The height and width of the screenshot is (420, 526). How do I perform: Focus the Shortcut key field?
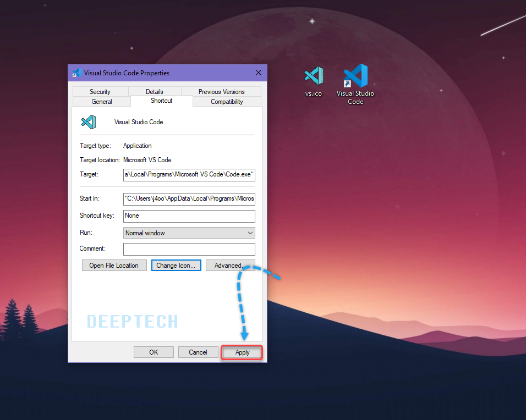pos(189,216)
